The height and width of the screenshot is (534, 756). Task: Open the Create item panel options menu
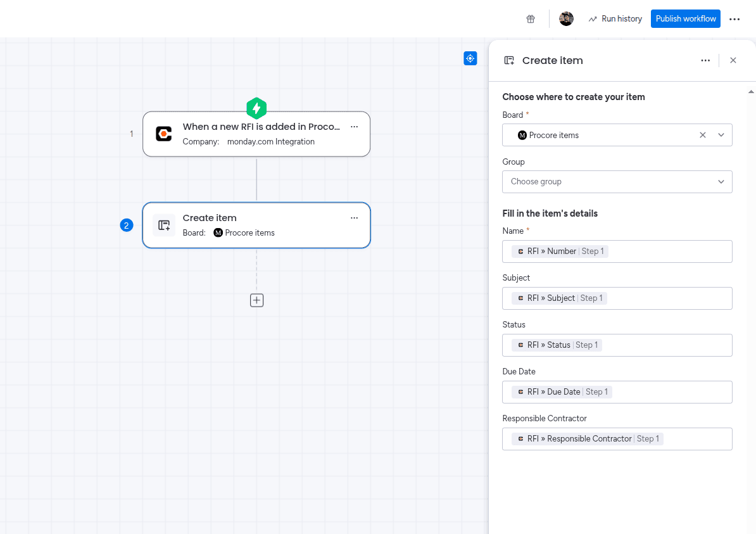pyautogui.click(x=705, y=60)
